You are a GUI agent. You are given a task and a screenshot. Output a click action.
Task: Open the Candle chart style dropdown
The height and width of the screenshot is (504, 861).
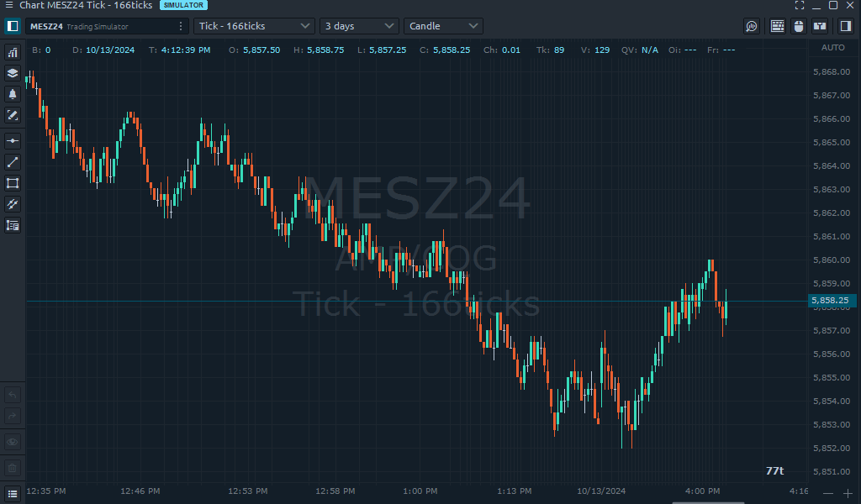[443, 26]
